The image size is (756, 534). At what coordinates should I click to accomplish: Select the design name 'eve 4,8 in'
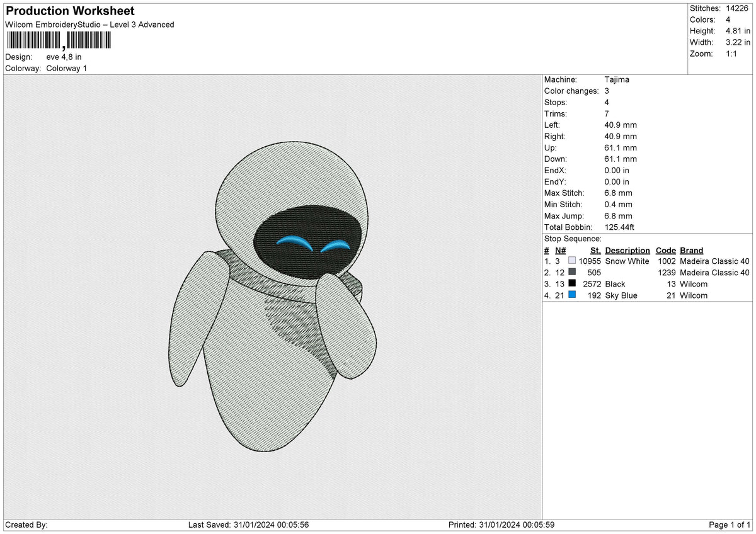coord(64,57)
